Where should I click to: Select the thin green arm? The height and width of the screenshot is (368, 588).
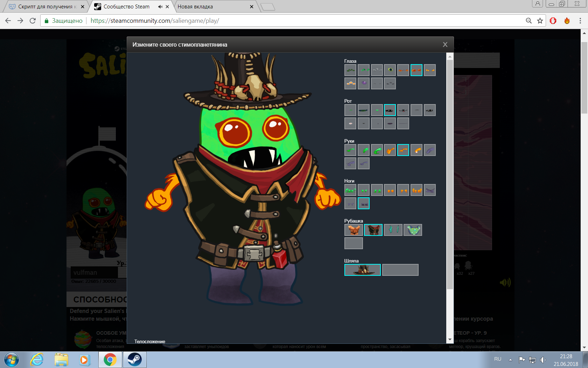(x=350, y=150)
